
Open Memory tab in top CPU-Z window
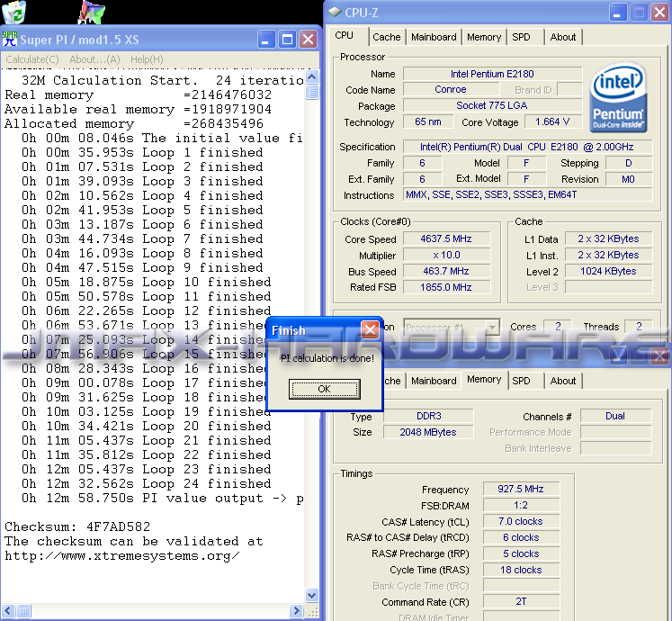(484, 37)
